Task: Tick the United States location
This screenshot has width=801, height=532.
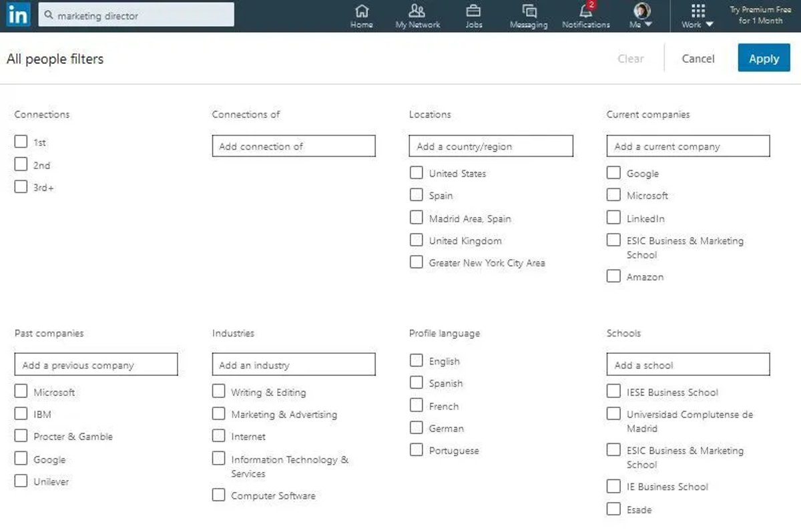Action: click(416, 173)
